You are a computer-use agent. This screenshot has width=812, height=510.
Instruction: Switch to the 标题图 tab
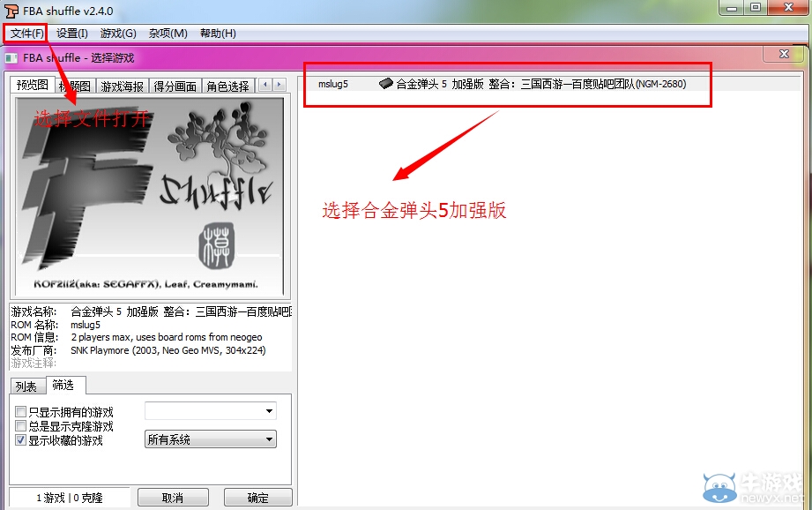point(76,86)
